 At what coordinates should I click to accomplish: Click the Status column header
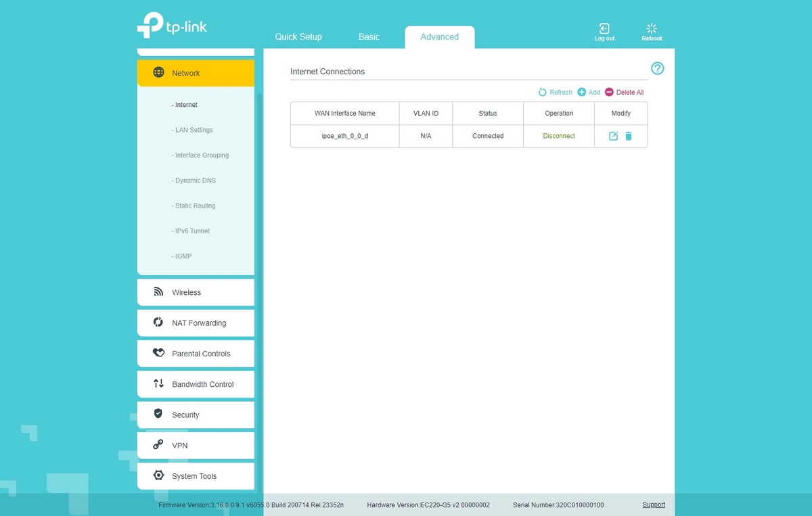(488, 114)
